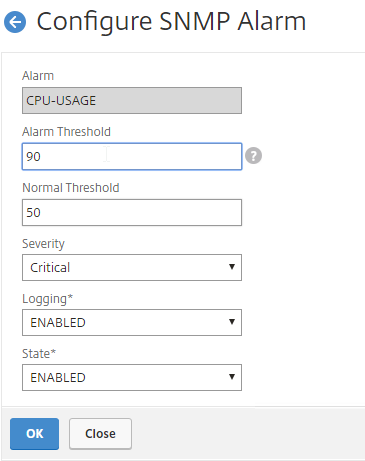Click the arrow on the Severity combo box
The height and width of the screenshot is (461, 365).
(x=232, y=267)
